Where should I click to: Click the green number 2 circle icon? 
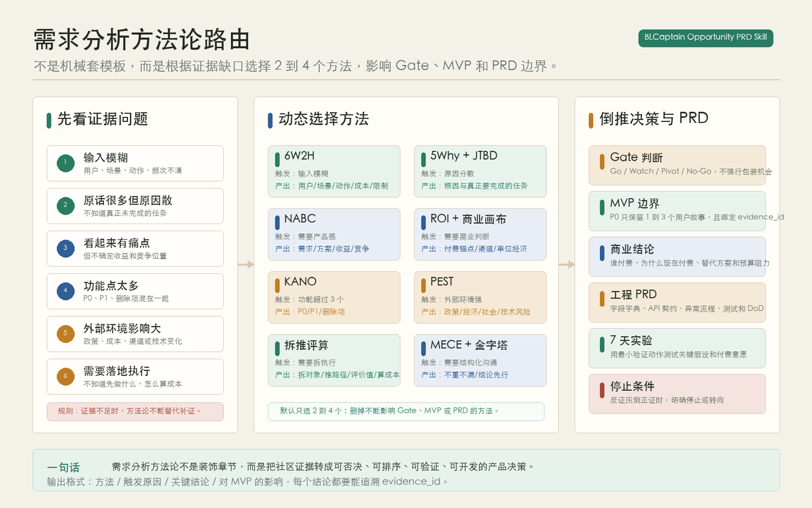65,206
